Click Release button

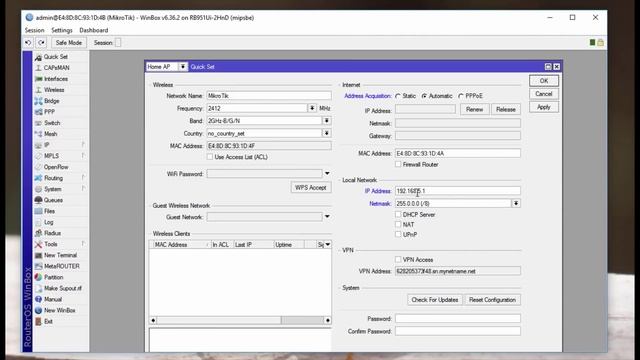click(x=506, y=109)
